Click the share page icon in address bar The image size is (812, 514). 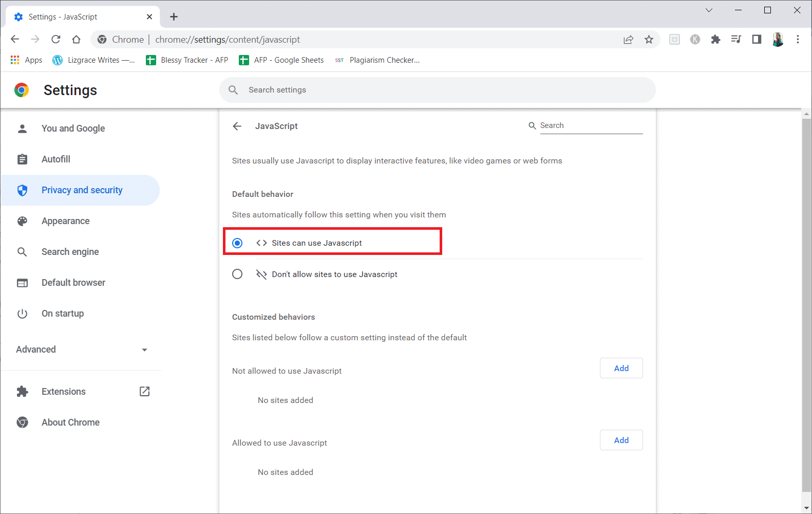628,40
